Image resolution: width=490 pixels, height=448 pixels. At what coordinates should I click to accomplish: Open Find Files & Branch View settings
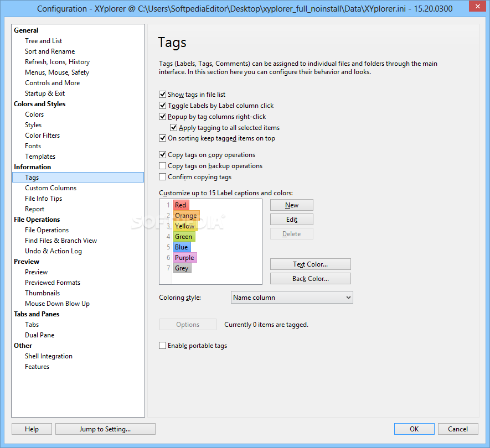tap(61, 241)
